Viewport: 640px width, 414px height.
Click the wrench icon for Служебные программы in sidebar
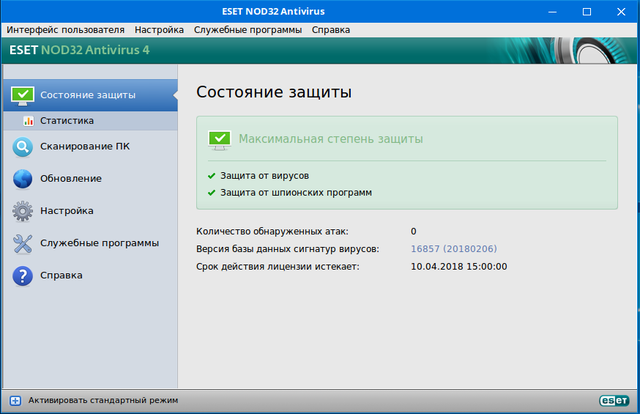(x=22, y=244)
